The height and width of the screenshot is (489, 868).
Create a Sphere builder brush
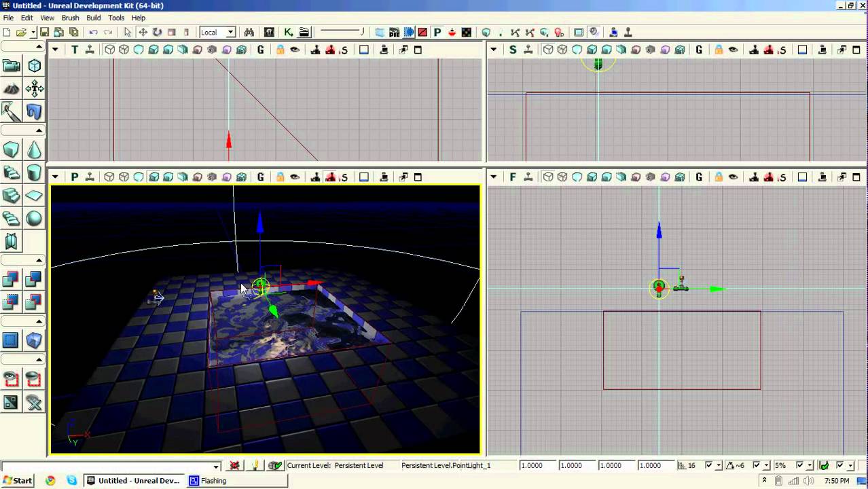click(x=34, y=219)
